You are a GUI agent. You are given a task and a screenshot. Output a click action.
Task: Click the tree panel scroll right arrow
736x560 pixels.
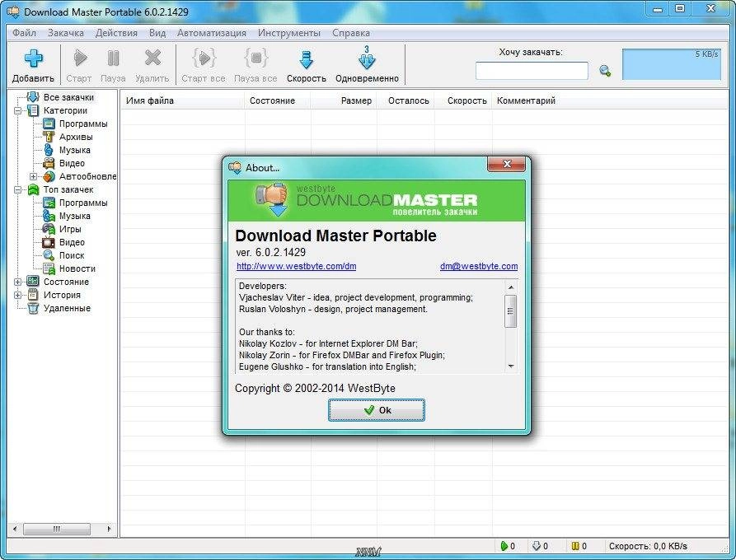(x=109, y=529)
